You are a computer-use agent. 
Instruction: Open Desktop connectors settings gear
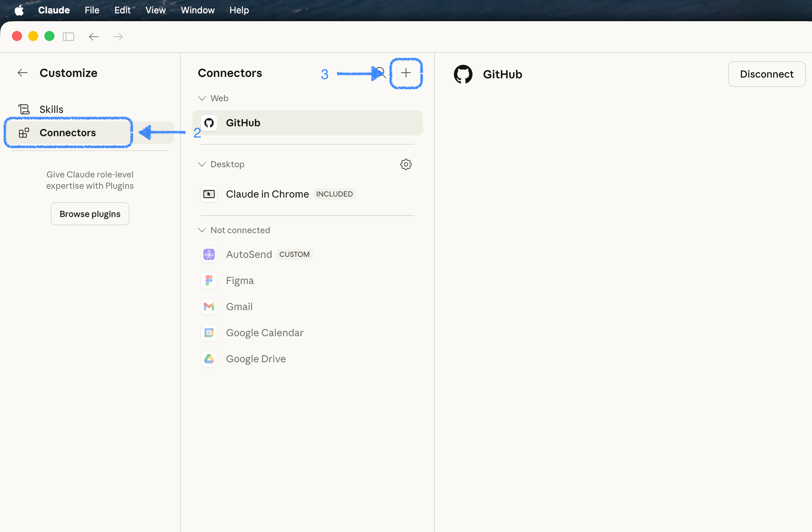(406, 164)
